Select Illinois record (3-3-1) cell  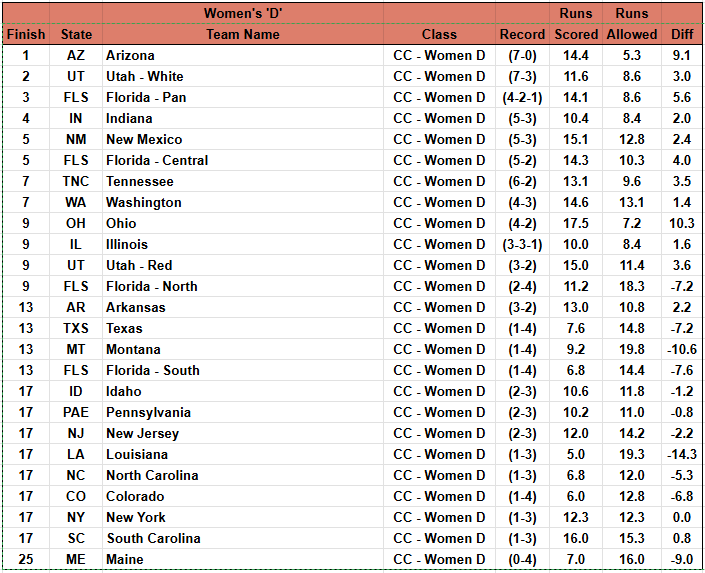pyautogui.click(x=522, y=244)
